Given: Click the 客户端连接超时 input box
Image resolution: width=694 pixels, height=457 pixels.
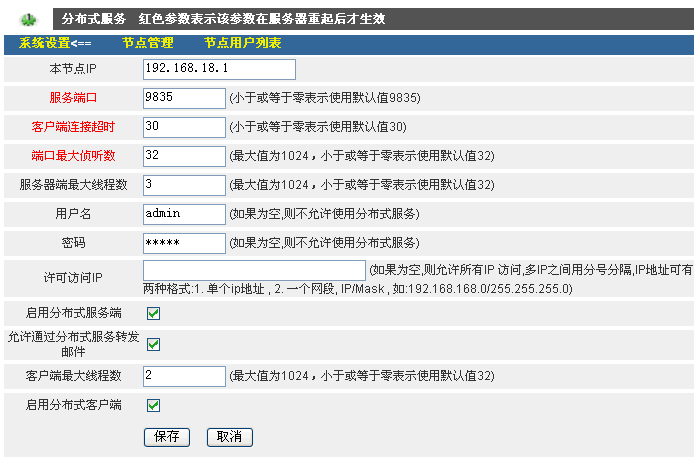Looking at the screenshot, I should [x=184, y=127].
